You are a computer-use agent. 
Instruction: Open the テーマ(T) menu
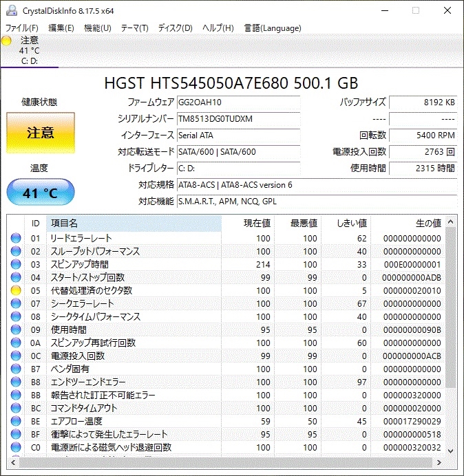(x=135, y=28)
